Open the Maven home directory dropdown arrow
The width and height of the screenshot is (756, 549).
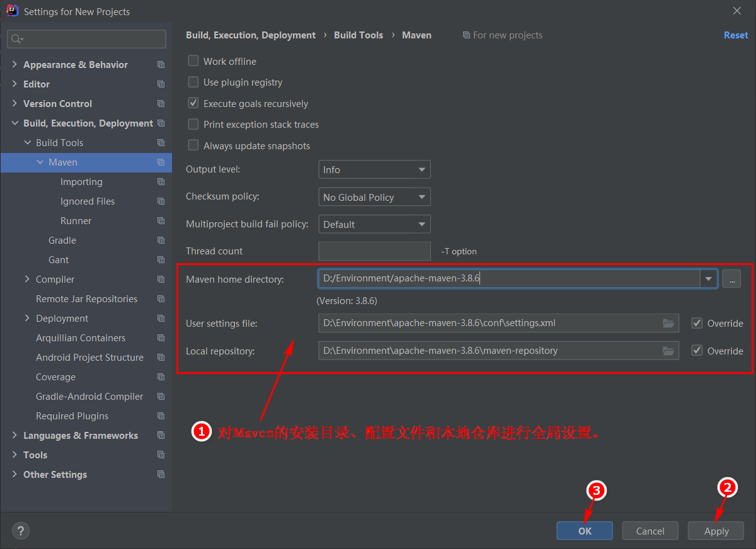[709, 279]
